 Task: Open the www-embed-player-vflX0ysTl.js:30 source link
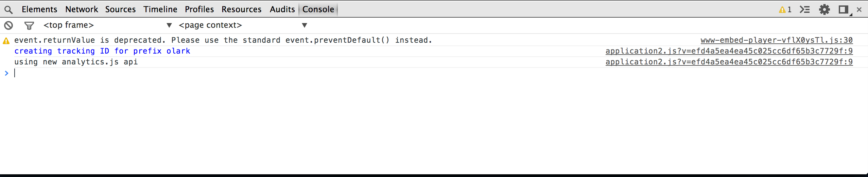pos(777,40)
